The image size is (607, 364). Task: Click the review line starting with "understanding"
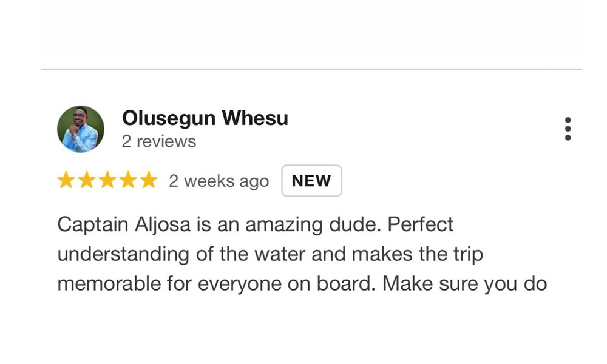(270, 254)
